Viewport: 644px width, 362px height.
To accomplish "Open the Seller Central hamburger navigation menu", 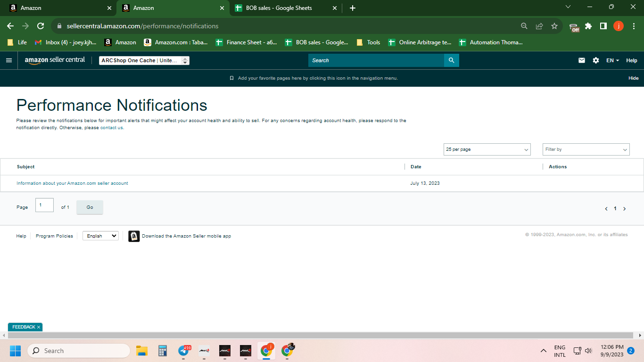I will click(x=9, y=60).
